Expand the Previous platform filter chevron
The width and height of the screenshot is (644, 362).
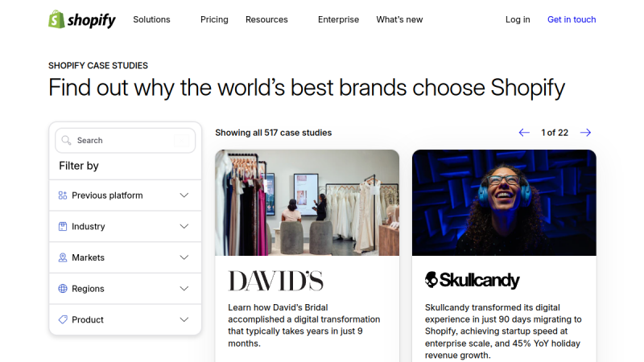(184, 195)
